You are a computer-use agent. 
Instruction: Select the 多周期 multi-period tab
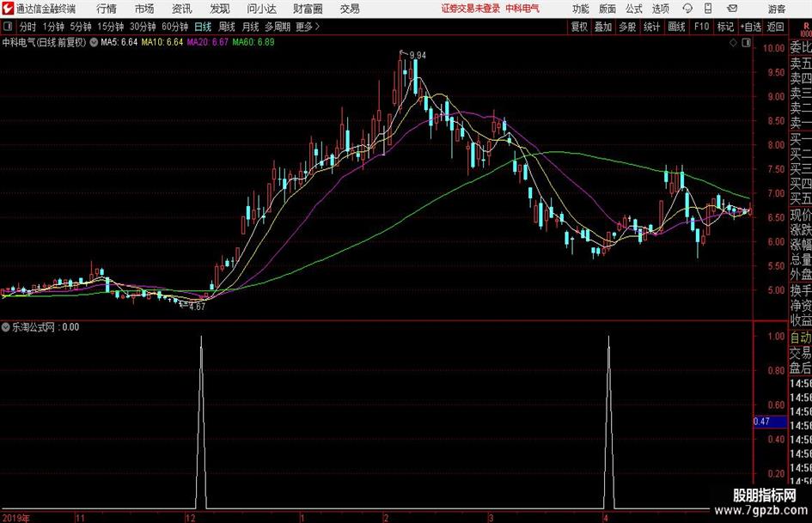tap(278, 27)
